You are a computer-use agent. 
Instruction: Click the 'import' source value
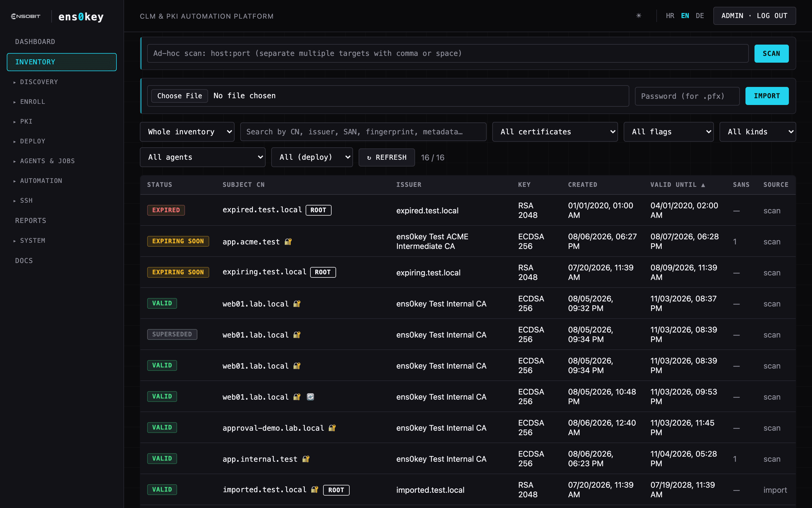click(775, 490)
